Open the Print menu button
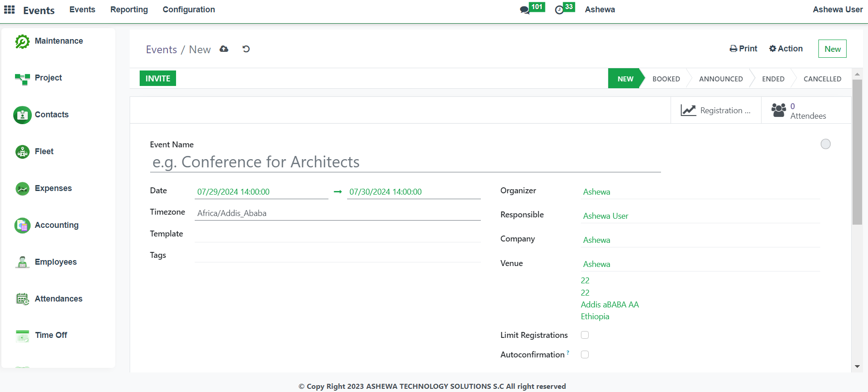The width and height of the screenshot is (868, 392). (x=743, y=49)
